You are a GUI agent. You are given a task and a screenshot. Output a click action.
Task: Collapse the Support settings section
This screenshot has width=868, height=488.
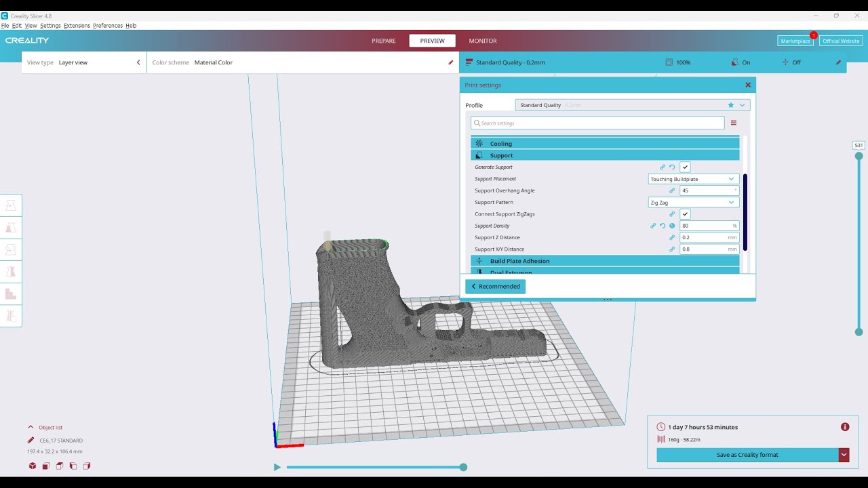[x=605, y=155]
